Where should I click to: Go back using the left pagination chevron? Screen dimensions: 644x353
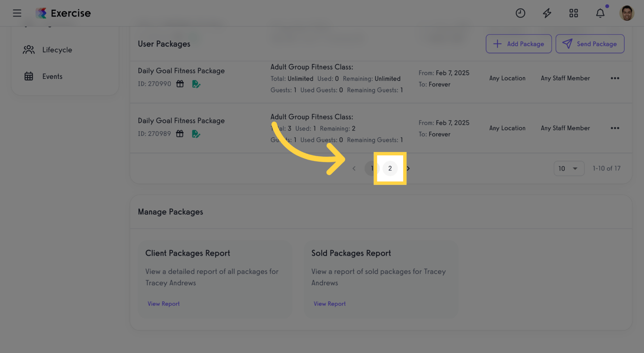click(354, 168)
